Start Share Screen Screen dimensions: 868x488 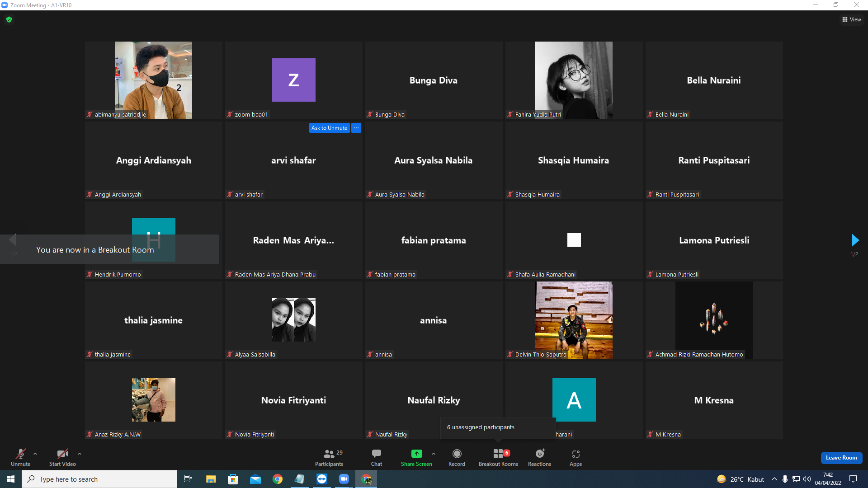coord(416,457)
